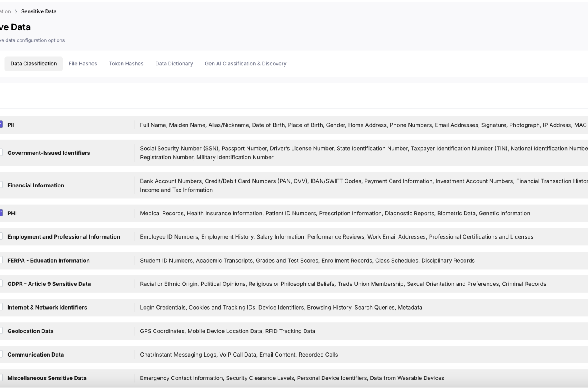Screen dimensions: 588x388
Task: Click the description starting 'Full Name, Maiden Name'
Action: tap(363, 125)
